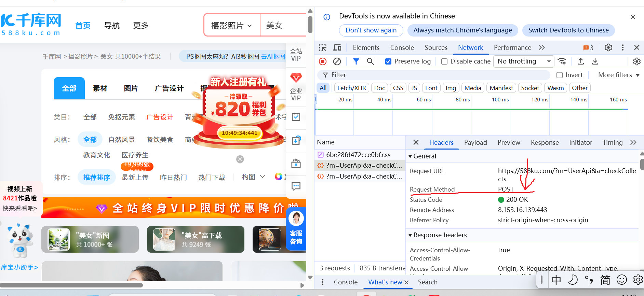
Task: Show more DevTools panels chevron
Action: (x=542, y=47)
